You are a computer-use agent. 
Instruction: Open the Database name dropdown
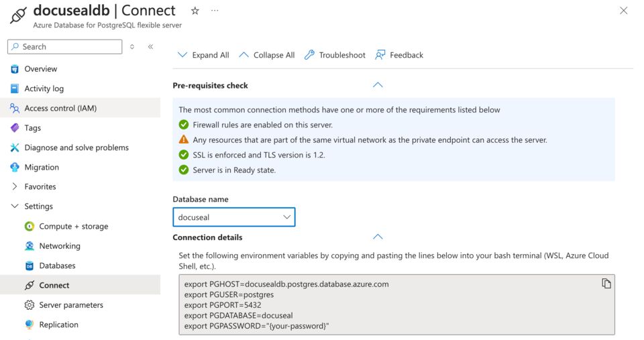click(233, 217)
